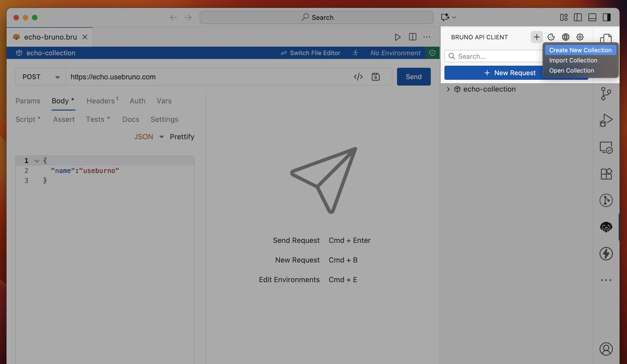Open Run and Debug in the activity bar
The image size is (627, 364).
pyautogui.click(x=606, y=120)
